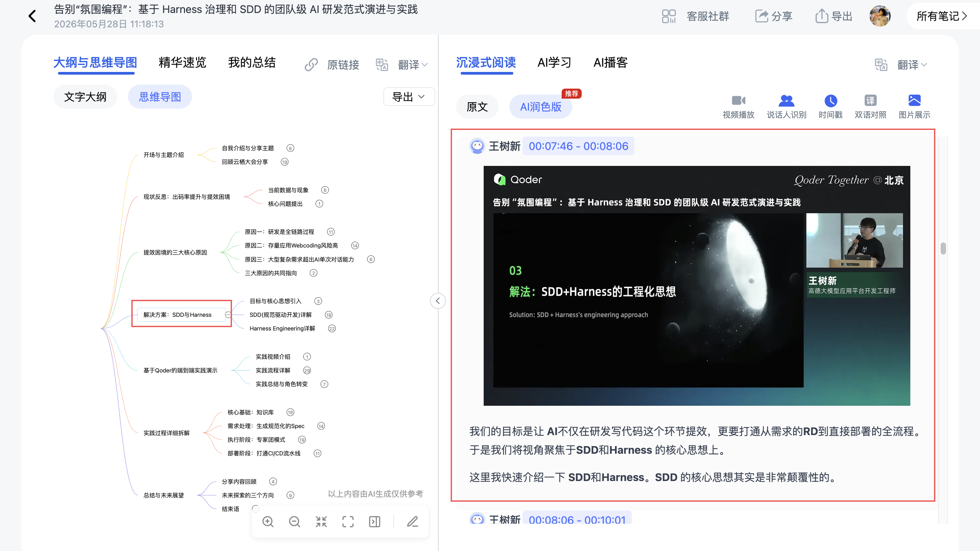Image resolution: width=980 pixels, height=551 pixels.
Task: Switch to AI播客 tab
Action: tap(611, 63)
